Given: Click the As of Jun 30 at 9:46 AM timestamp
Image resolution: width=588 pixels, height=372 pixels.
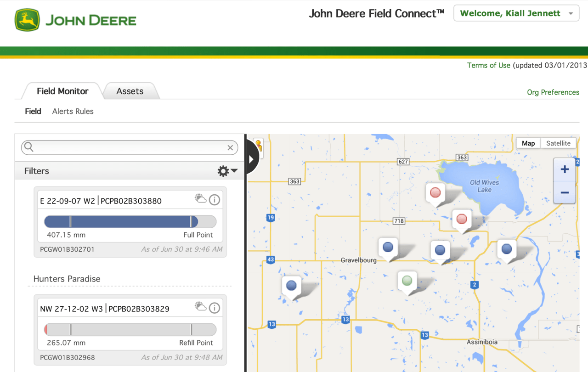Looking at the screenshot, I should tap(182, 249).
